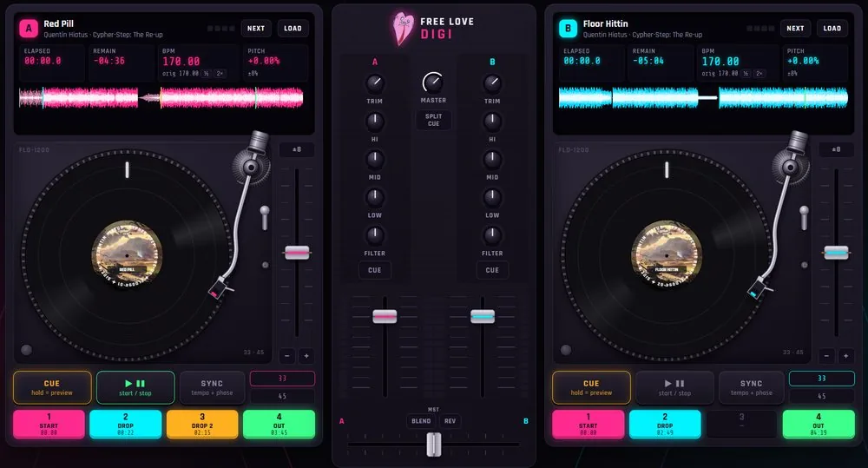Click LOAD on deck A
Screen dimensions: 868x468
point(293,29)
